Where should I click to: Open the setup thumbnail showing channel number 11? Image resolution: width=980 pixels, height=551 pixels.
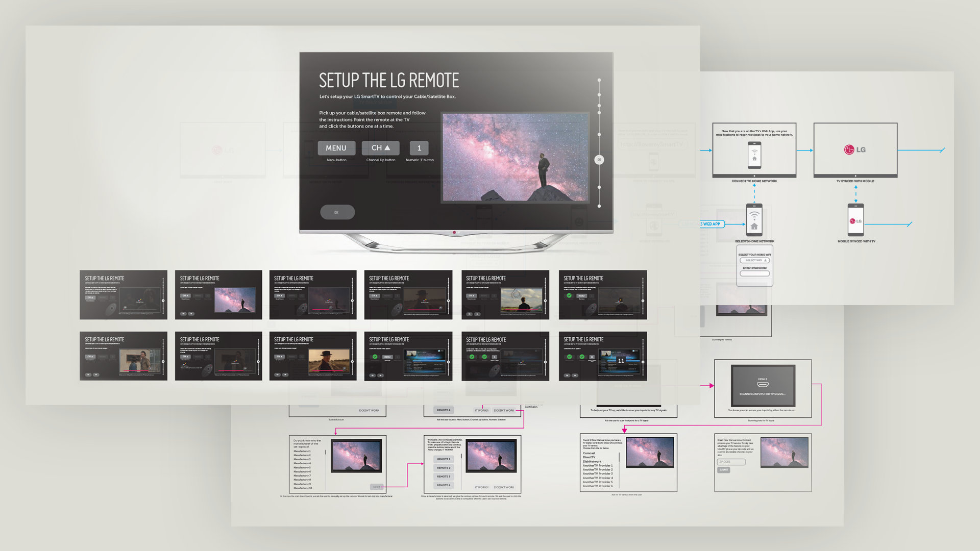coord(603,356)
